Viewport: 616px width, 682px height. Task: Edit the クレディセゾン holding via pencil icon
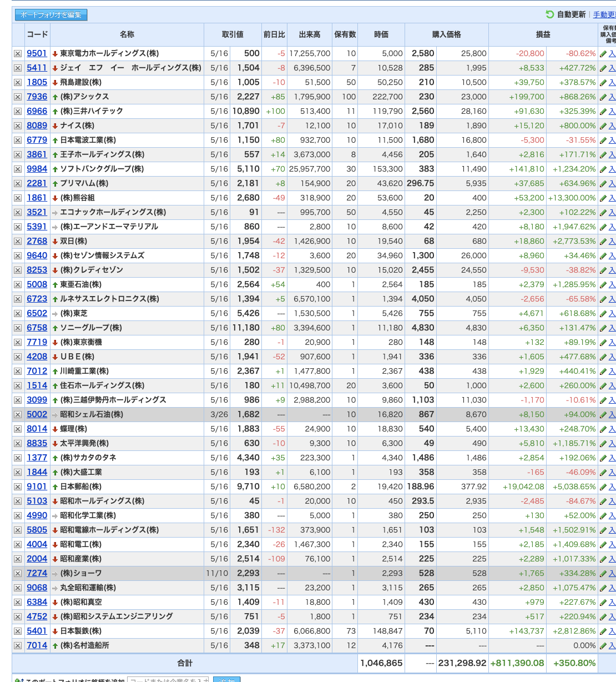coord(603,270)
